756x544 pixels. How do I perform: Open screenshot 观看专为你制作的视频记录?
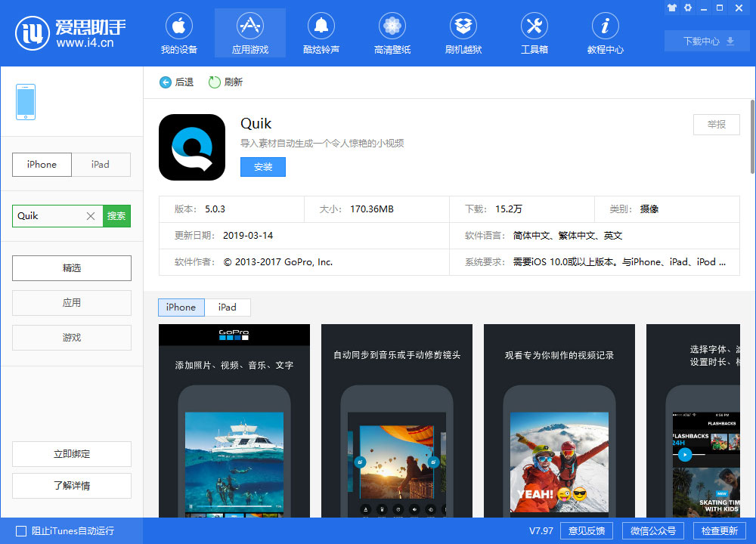click(x=559, y=421)
